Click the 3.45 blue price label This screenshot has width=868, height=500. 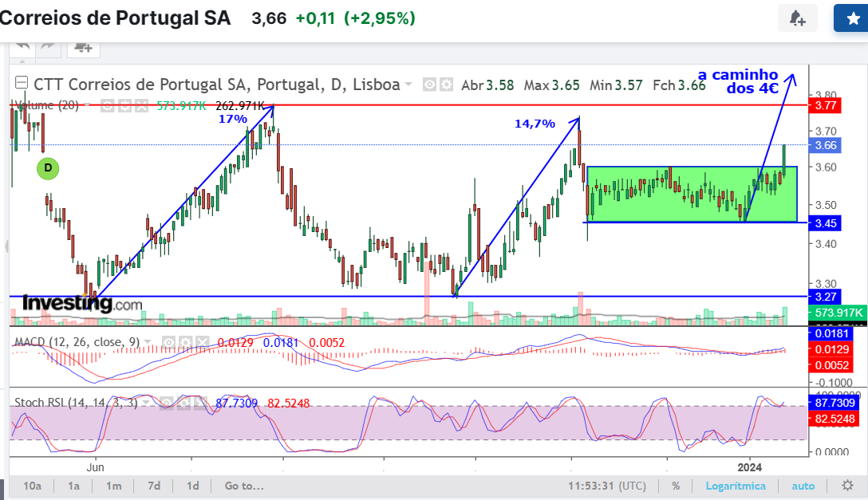tap(825, 223)
